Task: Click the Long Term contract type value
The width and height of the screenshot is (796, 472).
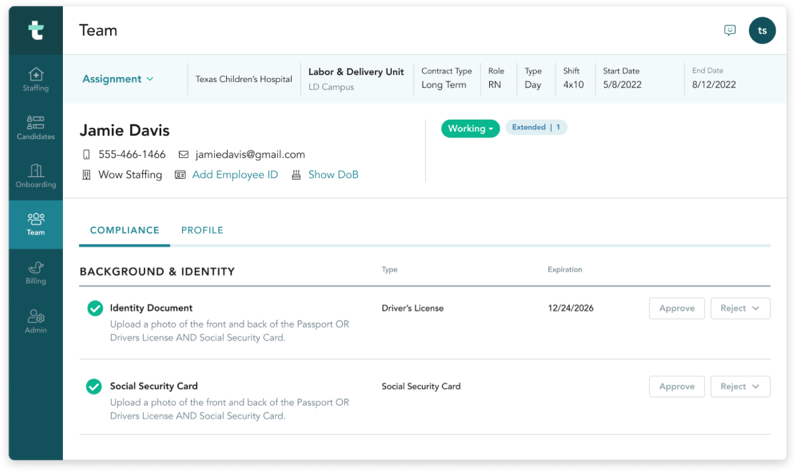Action: pos(444,85)
